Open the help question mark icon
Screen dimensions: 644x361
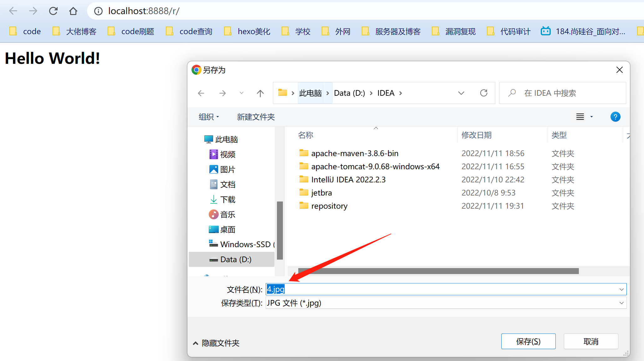click(615, 117)
